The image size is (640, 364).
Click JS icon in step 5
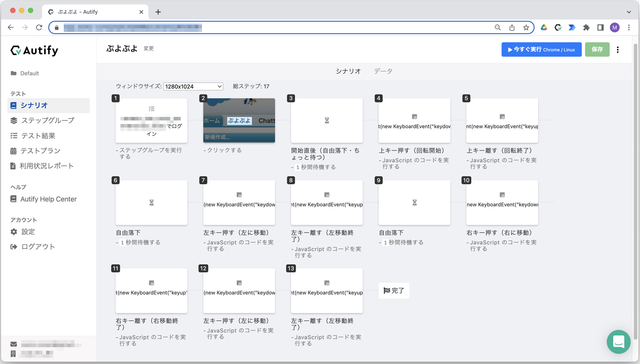click(x=502, y=117)
